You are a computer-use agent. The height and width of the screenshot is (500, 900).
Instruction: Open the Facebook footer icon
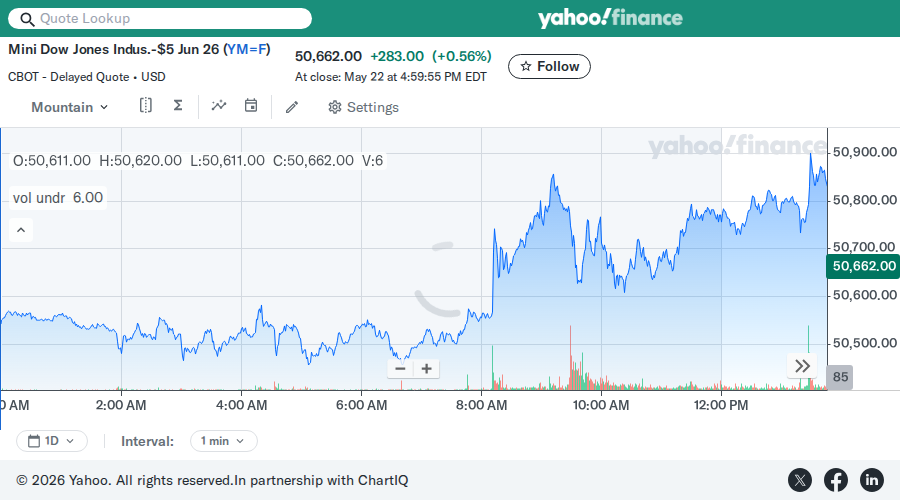tap(836, 480)
